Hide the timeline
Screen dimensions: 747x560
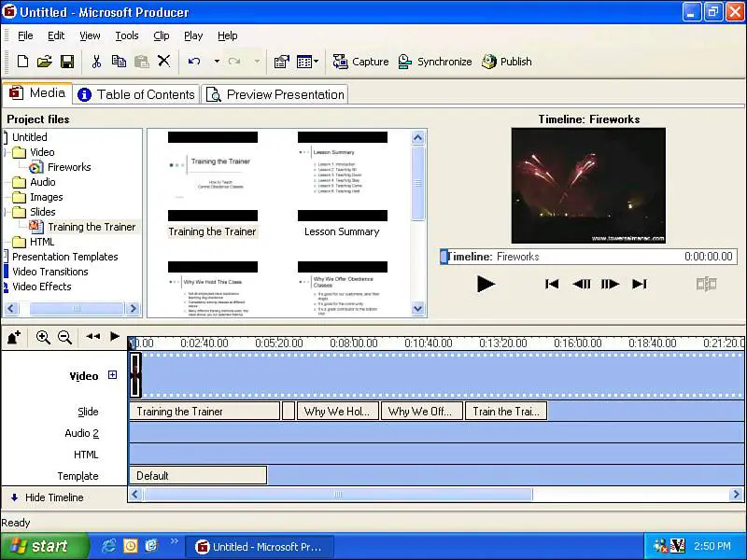tap(47, 497)
